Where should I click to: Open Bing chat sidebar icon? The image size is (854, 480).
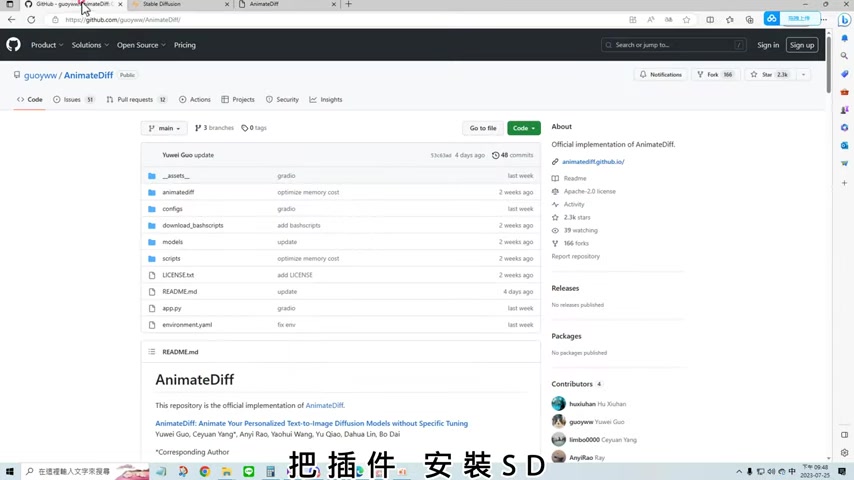pyautogui.click(x=844, y=20)
